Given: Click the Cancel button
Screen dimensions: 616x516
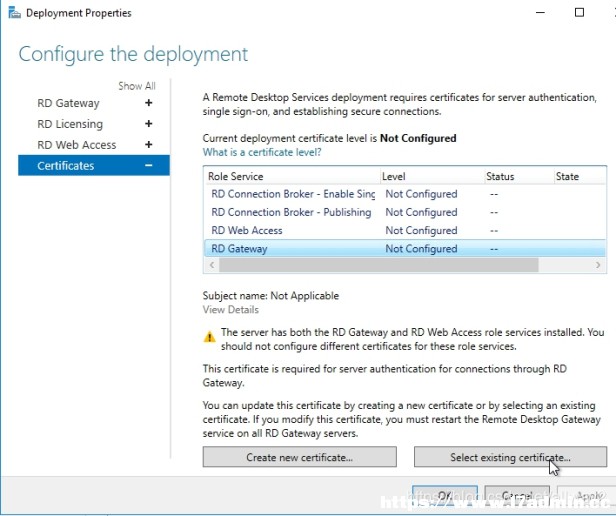Looking at the screenshot, I should tap(517, 496).
